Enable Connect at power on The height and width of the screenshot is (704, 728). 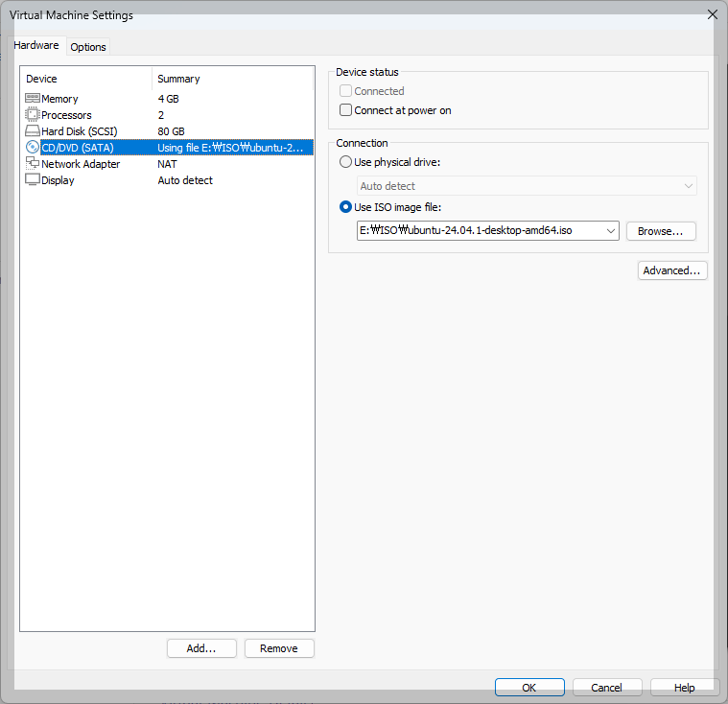click(x=345, y=110)
